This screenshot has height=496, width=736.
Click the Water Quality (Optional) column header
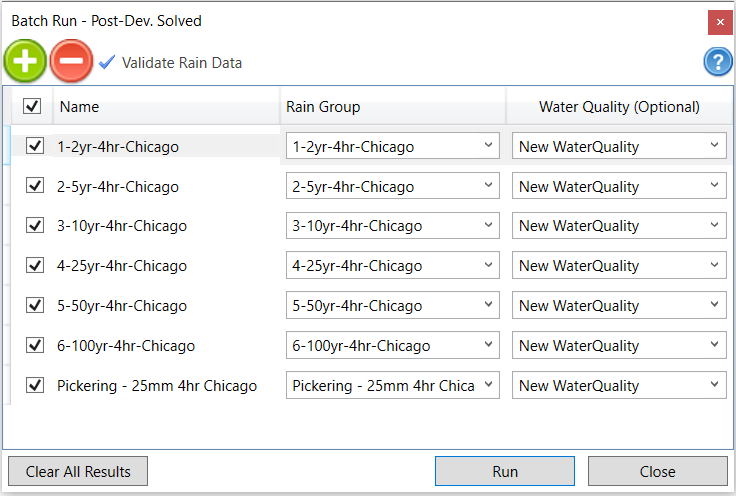coord(619,107)
